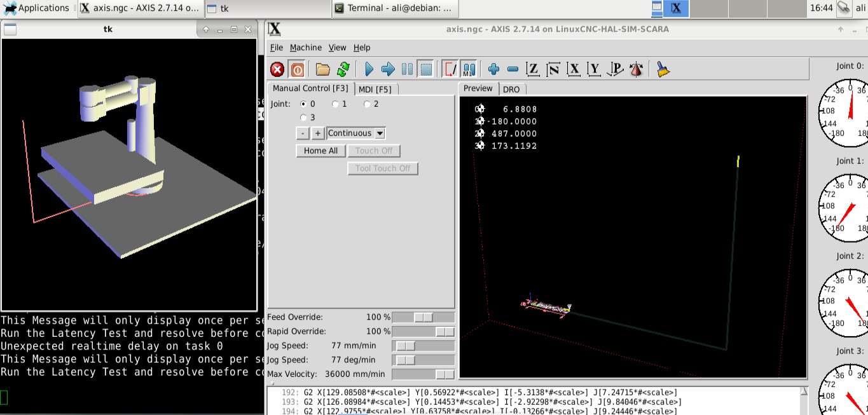The width and height of the screenshot is (868, 415).
Task: Stop program execution icon
Action: (426, 69)
